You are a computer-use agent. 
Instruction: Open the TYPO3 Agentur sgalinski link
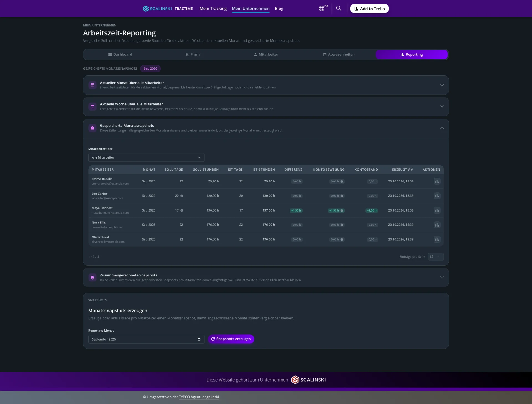click(x=199, y=397)
